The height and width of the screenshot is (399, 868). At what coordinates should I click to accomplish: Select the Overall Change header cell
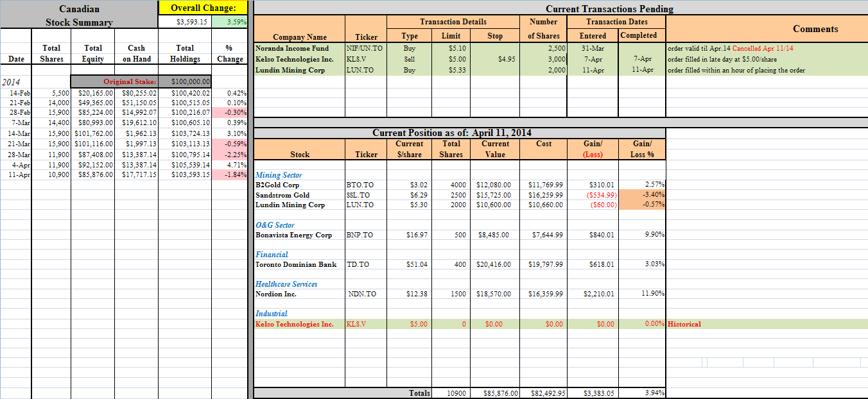point(203,8)
